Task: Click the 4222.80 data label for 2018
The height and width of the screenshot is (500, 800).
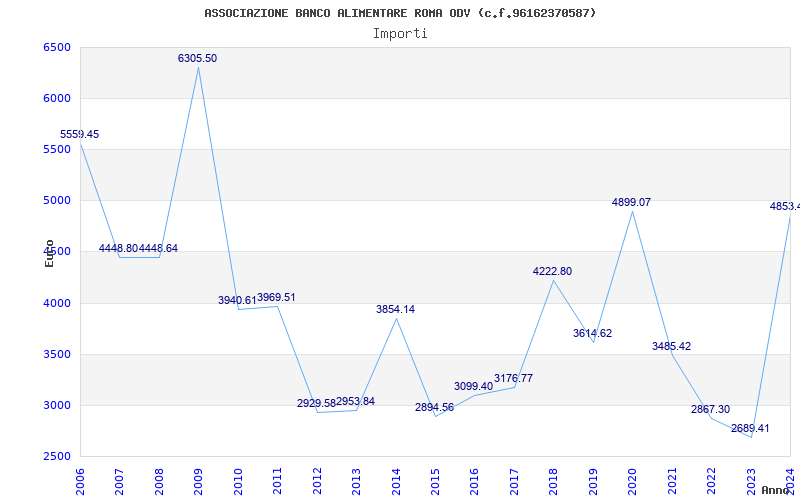Action: tap(553, 271)
